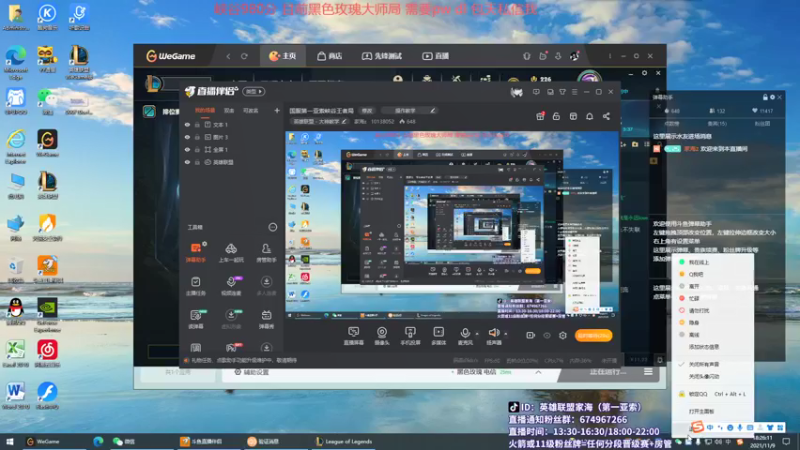Click the 正在运行 button in WeGame
Screen dimensions: 800x450
pos(608,372)
